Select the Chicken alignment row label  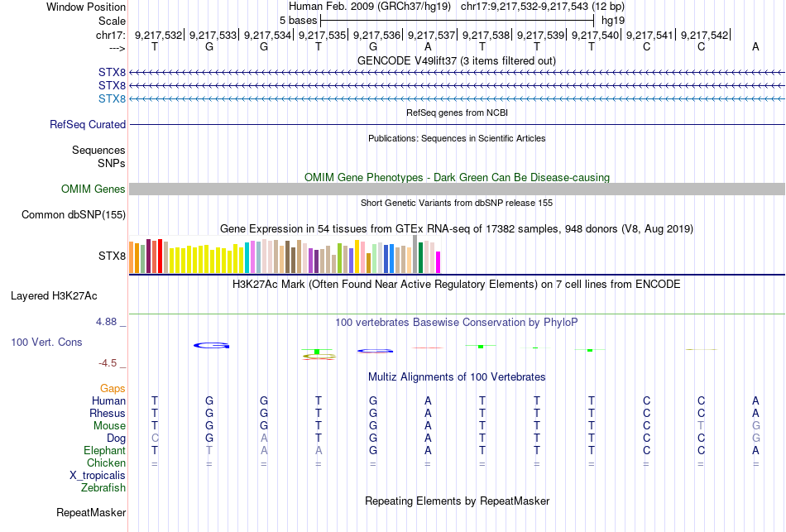pos(106,463)
